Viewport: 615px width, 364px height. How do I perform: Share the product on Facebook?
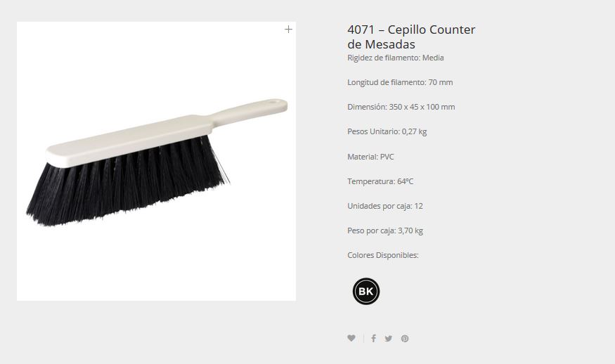(373, 338)
